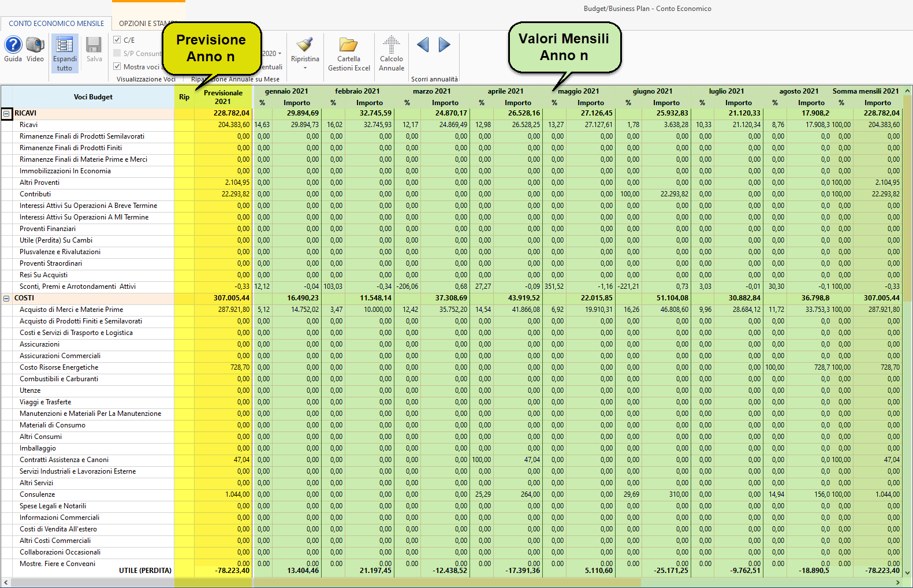913x588 pixels.
Task: Click the Voci Budget column header
Action: click(93, 97)
